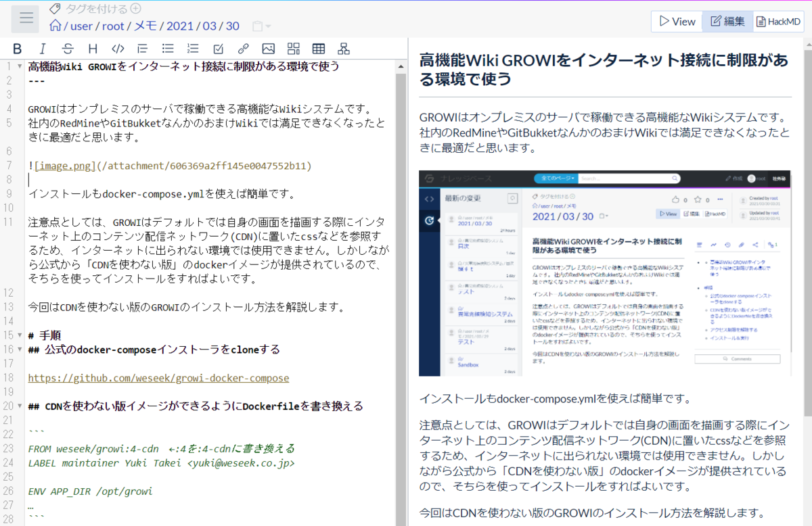Viewport: 812px width, 526px height.
Task: Click the growi-docker-compose GitHub URL
Action: click(x=158, y=378)
